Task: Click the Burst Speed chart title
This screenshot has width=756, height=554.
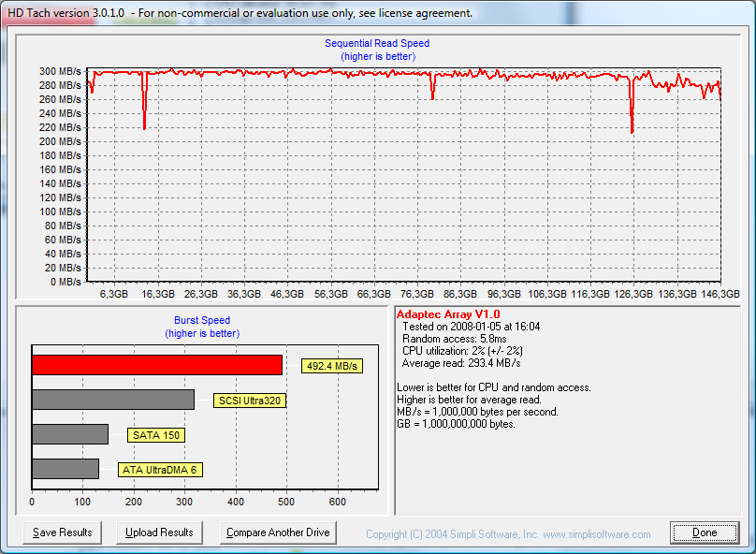Action: (202, 320)
